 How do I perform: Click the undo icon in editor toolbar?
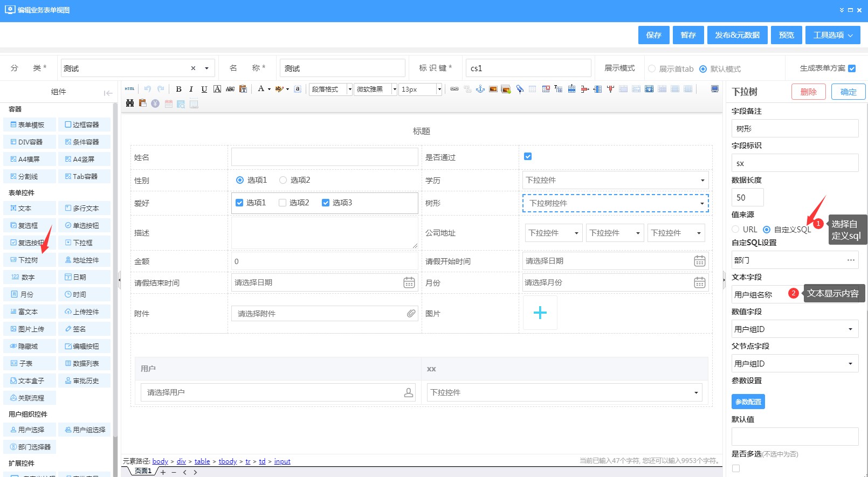pyautogui.click(x=147, y=89)
